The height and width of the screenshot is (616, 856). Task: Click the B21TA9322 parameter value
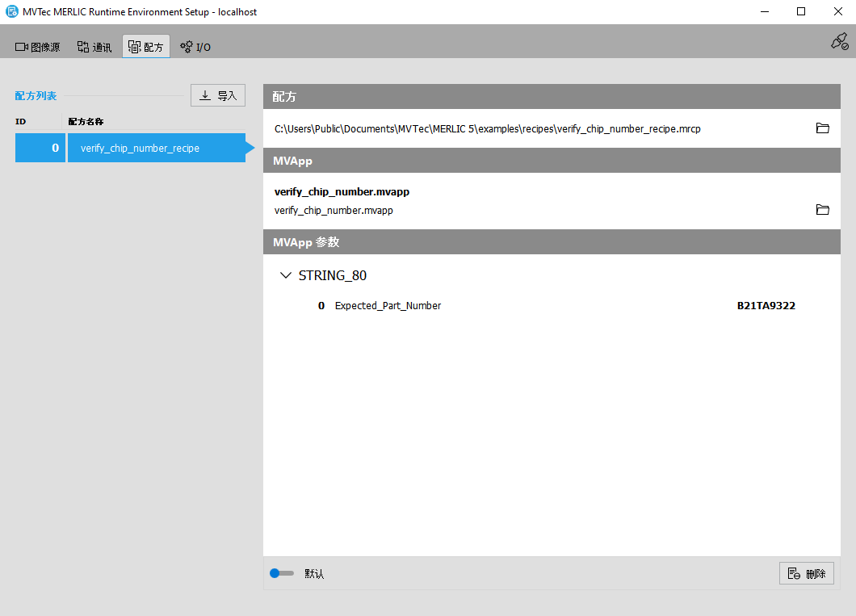[x=766, y=306]
